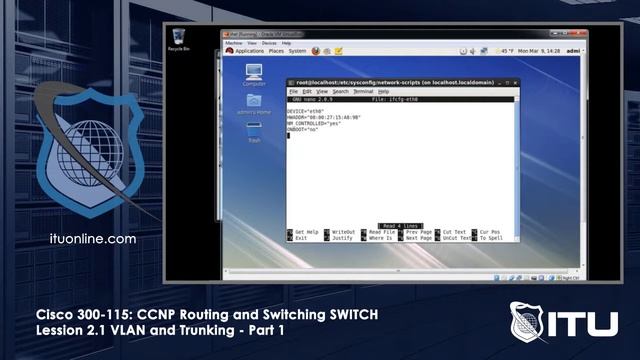Click the Exit shortcut label in nano
Screen dimensions: 640x360
[301, 238]
